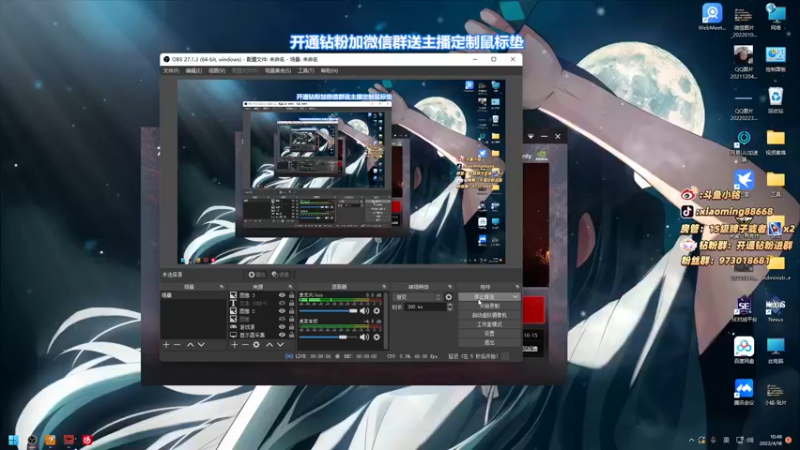The width and height of the screenshot is (800, 450).
Task: Select the 场景 entry in the scene list
Action: [193, 295]
